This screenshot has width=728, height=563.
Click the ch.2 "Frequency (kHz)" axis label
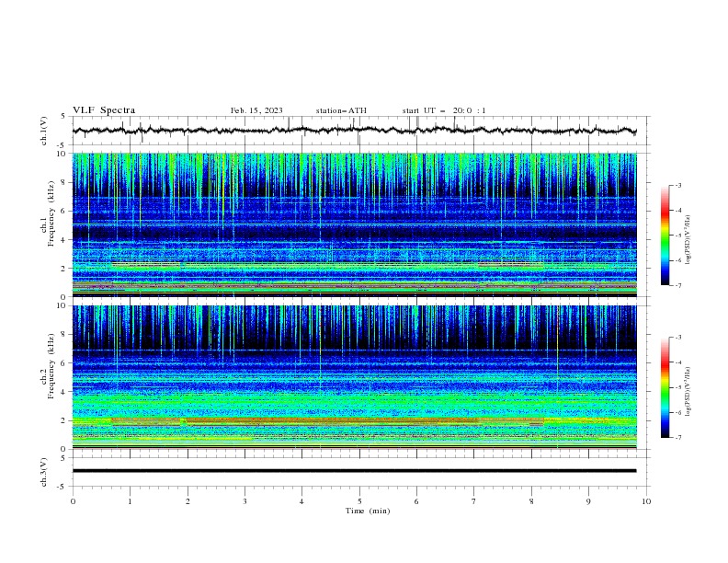(x=51, y=365)
